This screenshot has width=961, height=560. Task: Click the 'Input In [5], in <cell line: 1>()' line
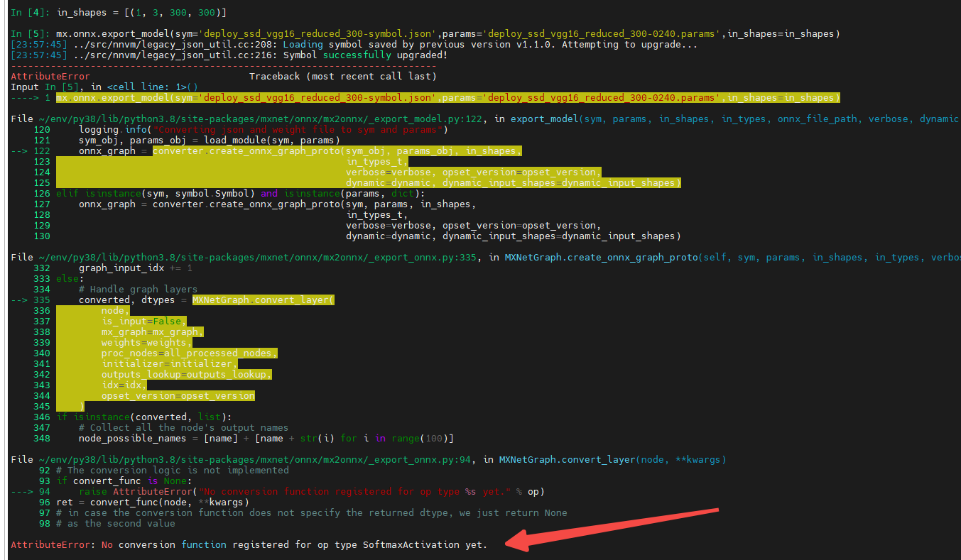(104, 87)
